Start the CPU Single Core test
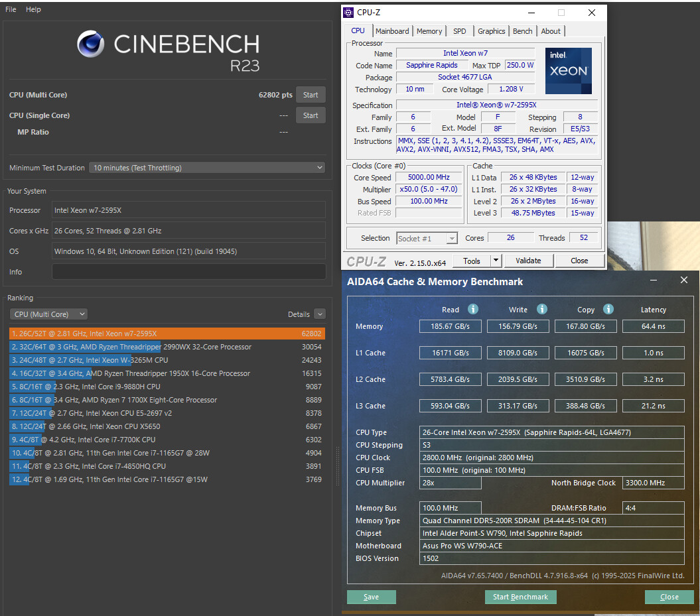This screenshot has height=616, width=700. tap(311, 115)
